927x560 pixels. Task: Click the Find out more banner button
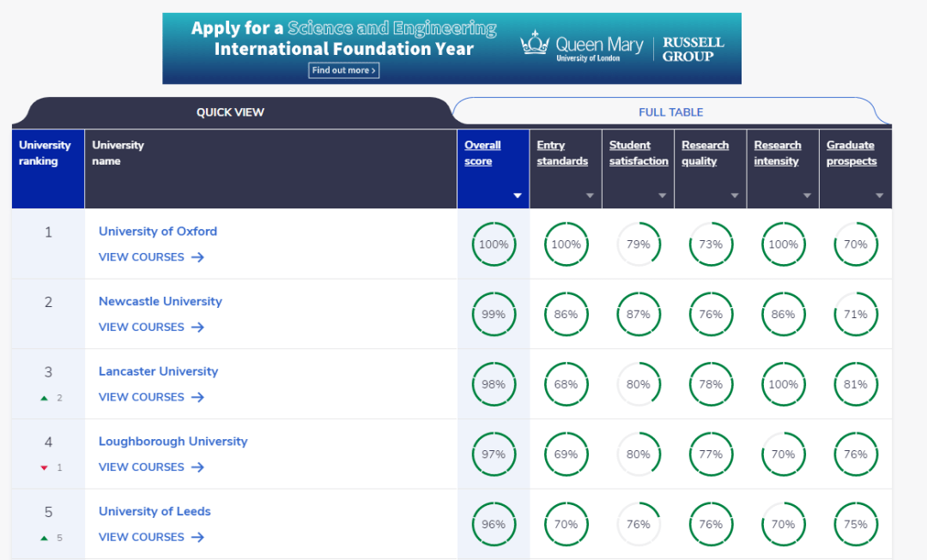click(343, 70)
